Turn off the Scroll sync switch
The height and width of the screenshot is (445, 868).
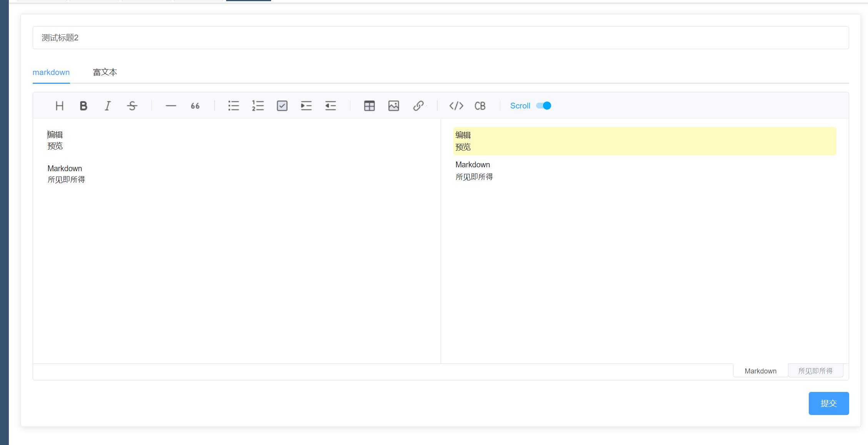coord(543,106)
